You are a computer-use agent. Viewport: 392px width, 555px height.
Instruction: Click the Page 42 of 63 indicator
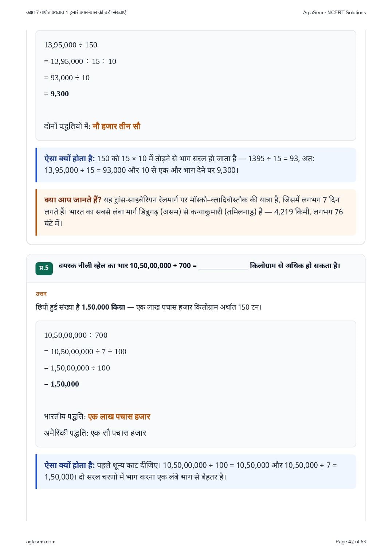pyautogui.click(x=350, y=542)
